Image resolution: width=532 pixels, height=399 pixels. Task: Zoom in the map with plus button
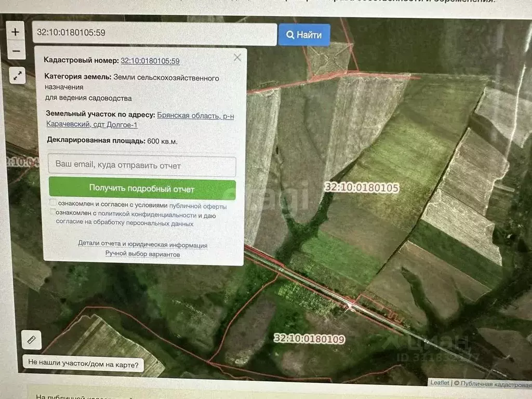(x=16, y=32)
